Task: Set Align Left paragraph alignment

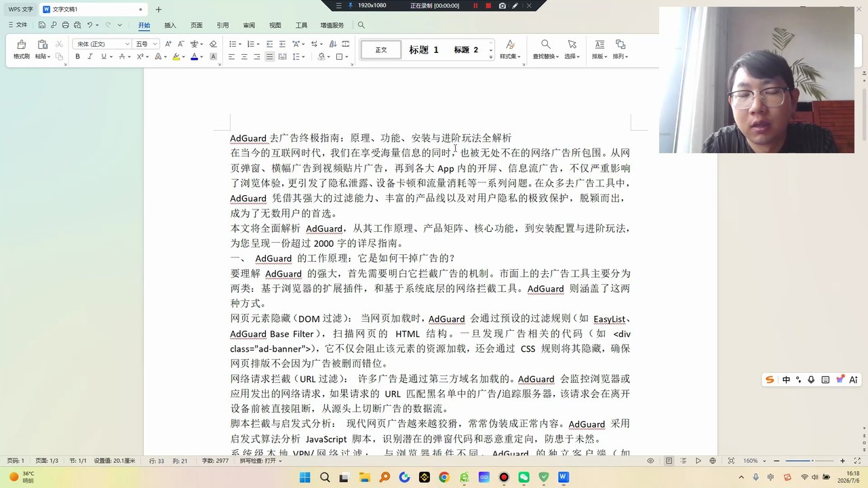Action: click(231, 57)
